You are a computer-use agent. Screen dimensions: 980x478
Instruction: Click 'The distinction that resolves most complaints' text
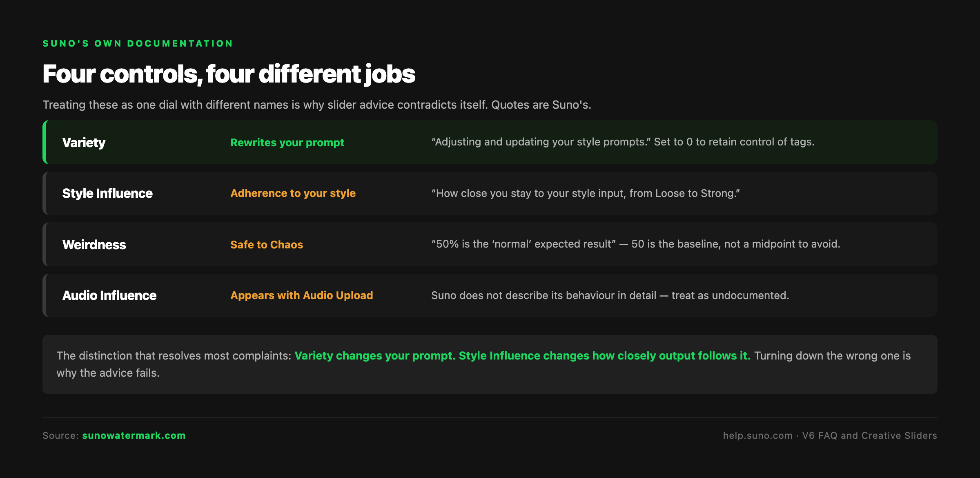click(174, 356)
